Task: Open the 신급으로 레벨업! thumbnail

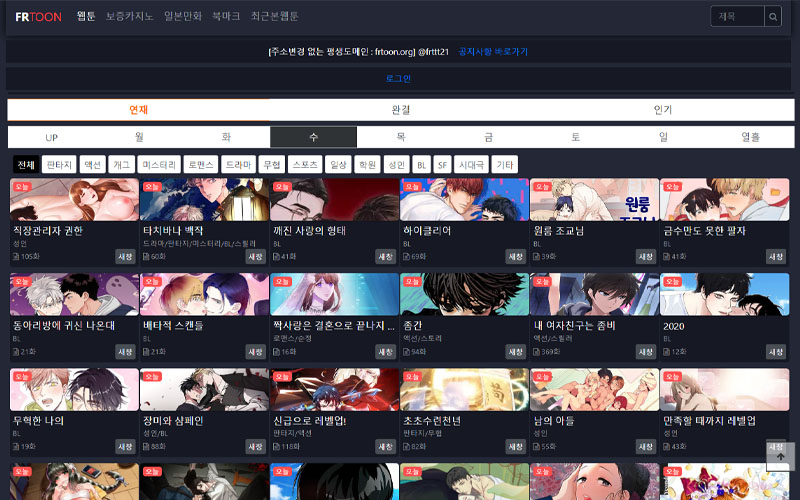Action: click(334, 390)
